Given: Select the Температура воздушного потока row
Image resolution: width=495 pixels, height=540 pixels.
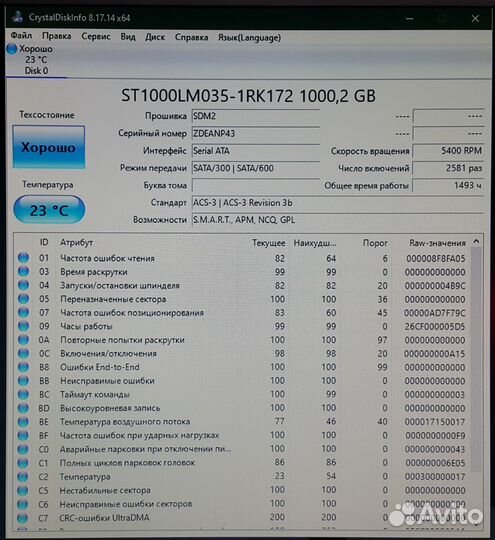Looking at the screenshot, I should coord(243,422).
